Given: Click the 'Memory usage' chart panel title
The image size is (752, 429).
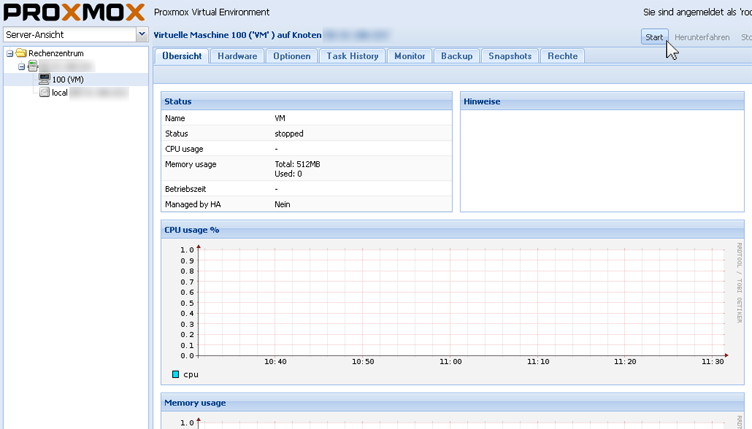Looking at the screenshot, I should [195, 403].
